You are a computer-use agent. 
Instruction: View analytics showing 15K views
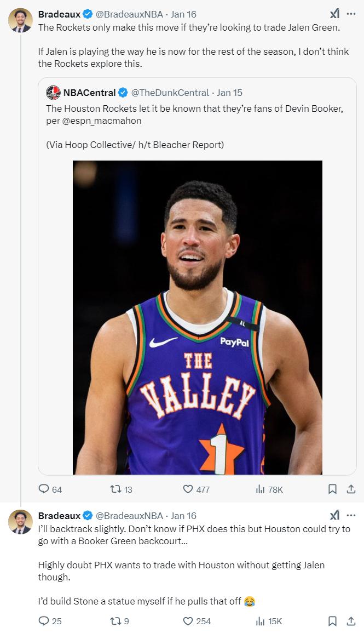coord(261,621)
